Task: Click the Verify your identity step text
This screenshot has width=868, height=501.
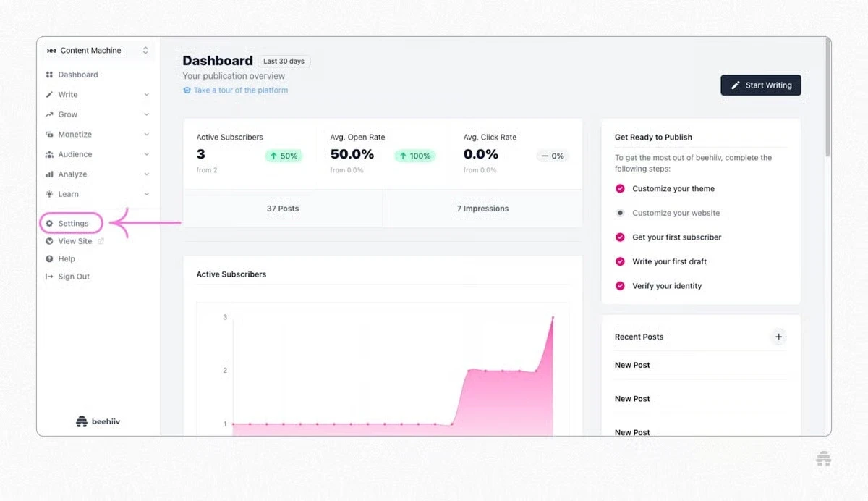Action: 667,286
